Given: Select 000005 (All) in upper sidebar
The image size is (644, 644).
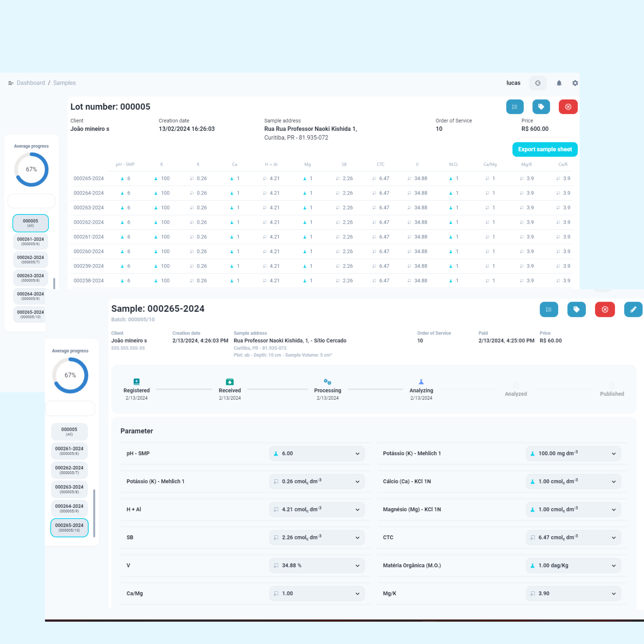Looking at the screenshot, I should [31, 223].
